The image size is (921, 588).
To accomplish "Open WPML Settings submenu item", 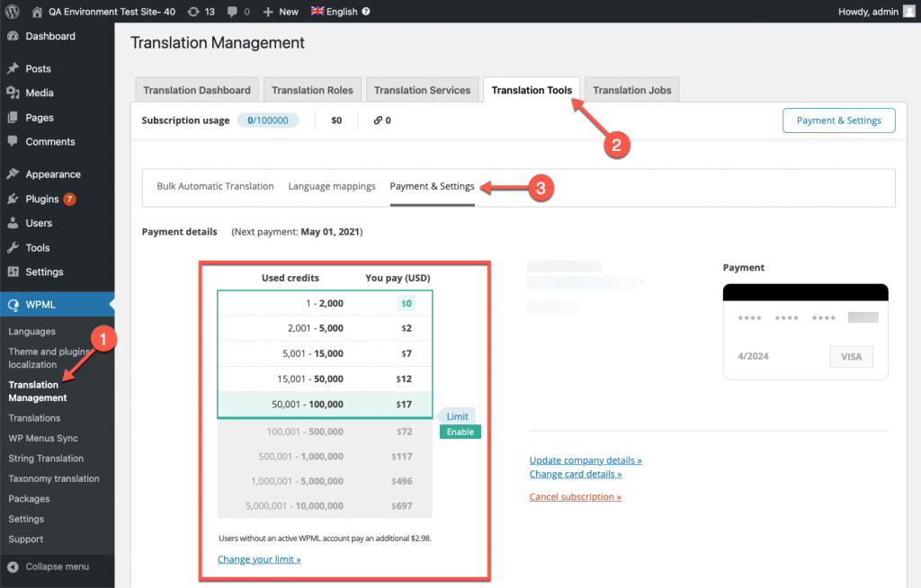I will click(26, 520).
